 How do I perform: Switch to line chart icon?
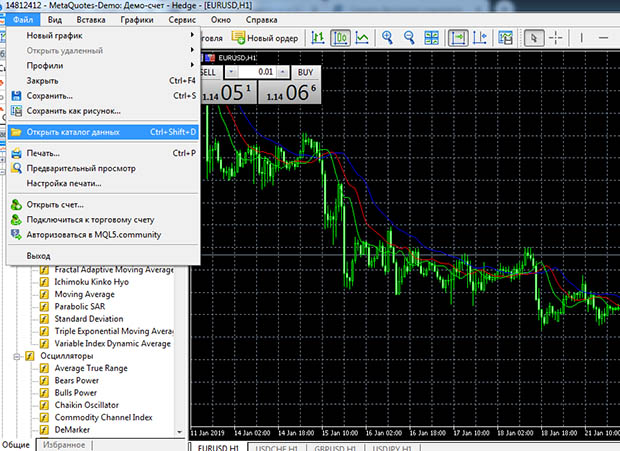[x=362, y=38]
